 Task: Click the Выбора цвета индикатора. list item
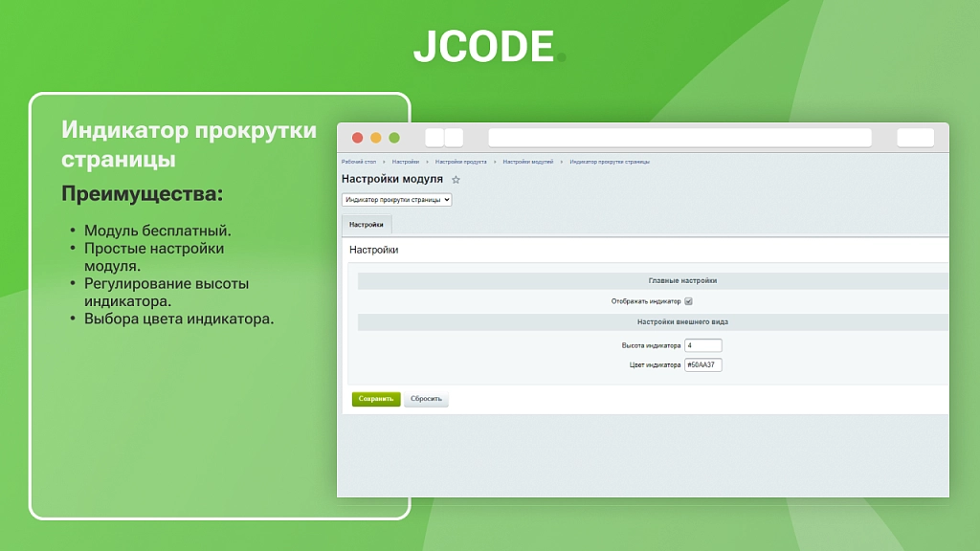[x=179, y=319]
